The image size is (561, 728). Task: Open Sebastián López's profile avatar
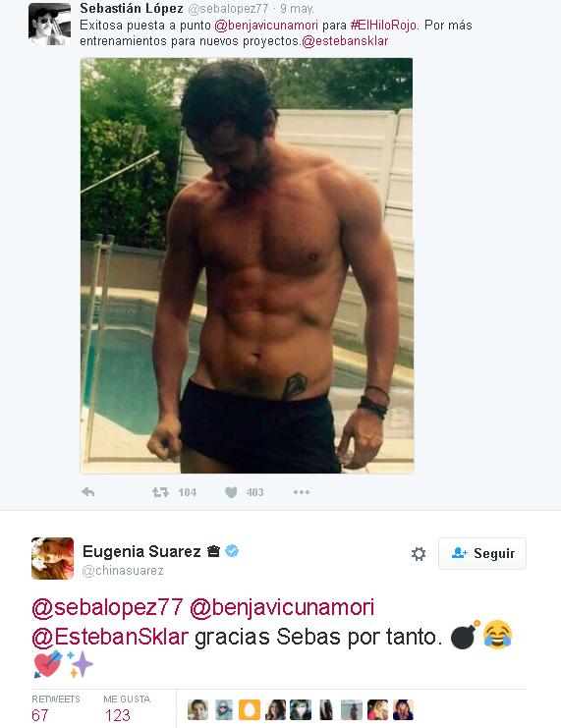click(50, 24)
